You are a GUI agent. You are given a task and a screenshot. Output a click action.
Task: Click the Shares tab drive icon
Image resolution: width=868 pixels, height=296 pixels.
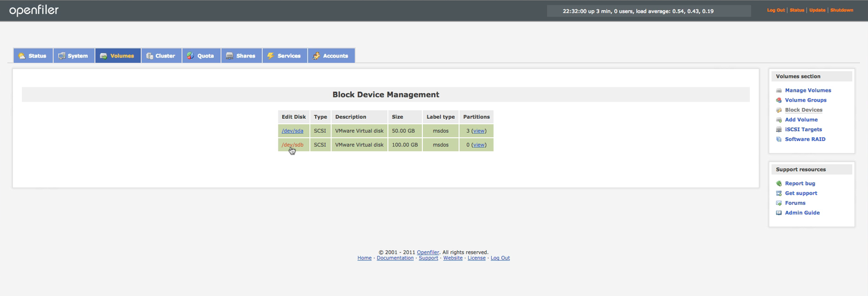tap(229, 56)
